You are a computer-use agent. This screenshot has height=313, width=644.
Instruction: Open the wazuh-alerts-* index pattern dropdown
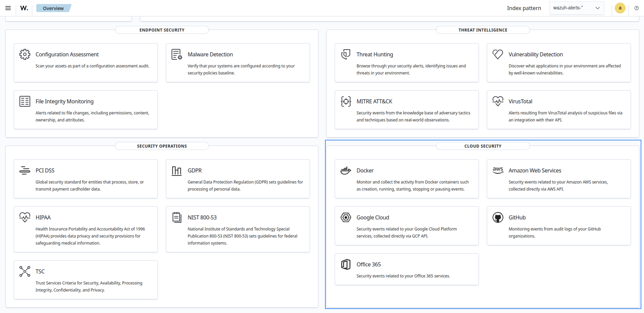(576, 8)
